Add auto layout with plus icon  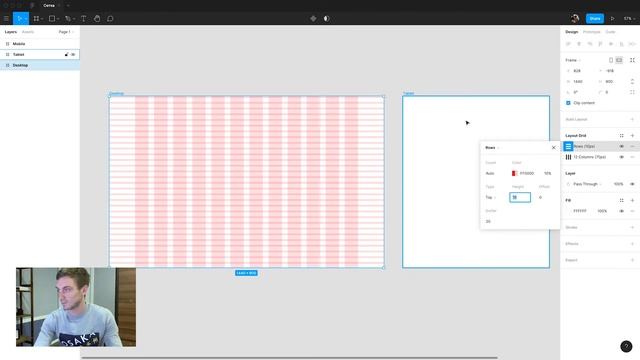632,119
